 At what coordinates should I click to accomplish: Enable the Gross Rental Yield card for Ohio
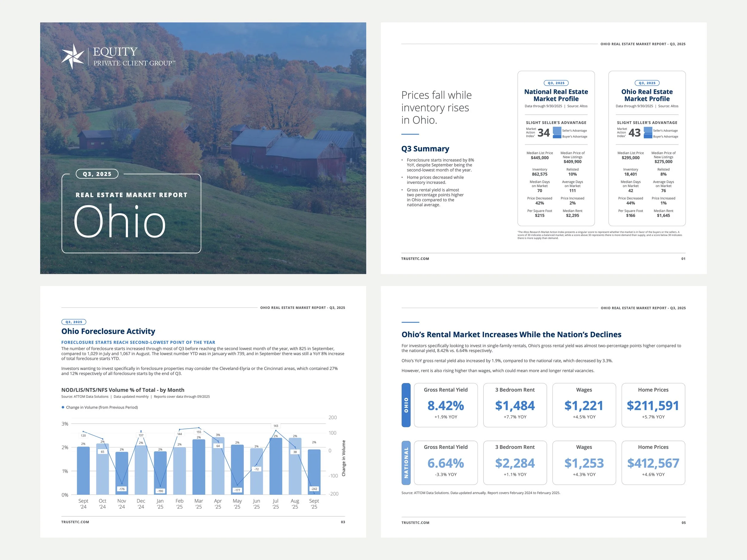[x=446, y=404]
